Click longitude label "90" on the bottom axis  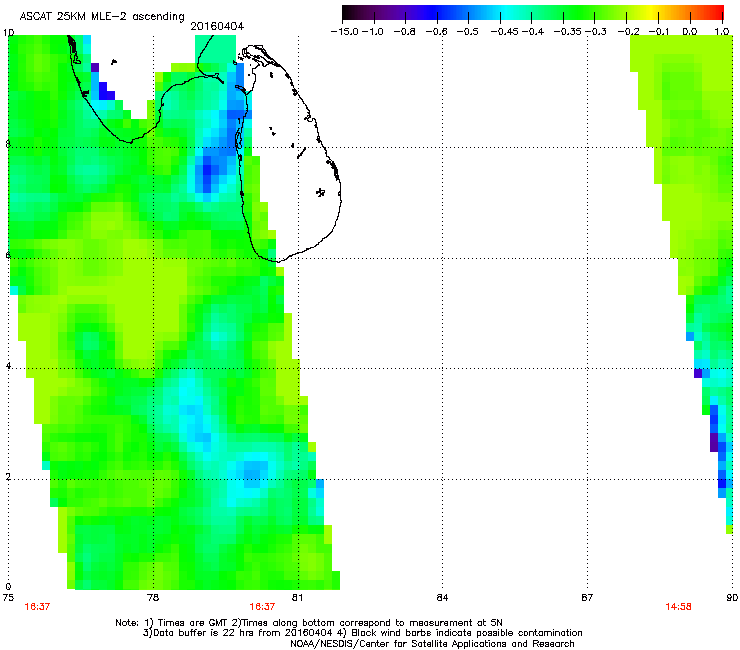coord(732,598)
